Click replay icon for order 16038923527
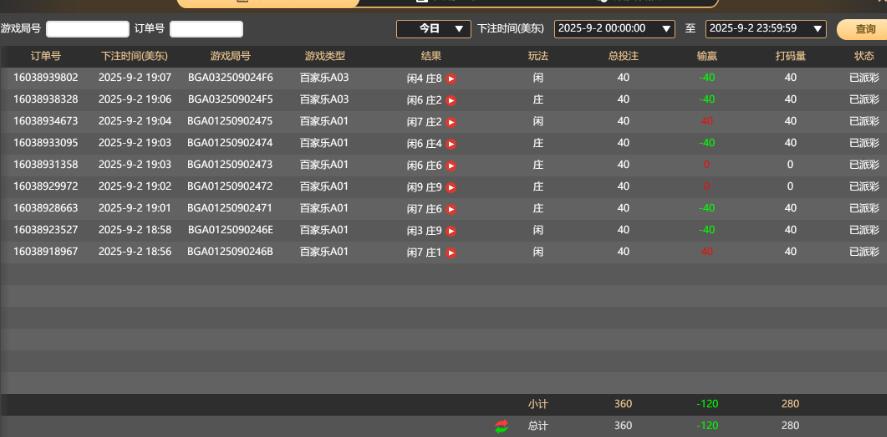Viewport: 887px width, 437px height. pyautogui.click(x=451, y=231)
